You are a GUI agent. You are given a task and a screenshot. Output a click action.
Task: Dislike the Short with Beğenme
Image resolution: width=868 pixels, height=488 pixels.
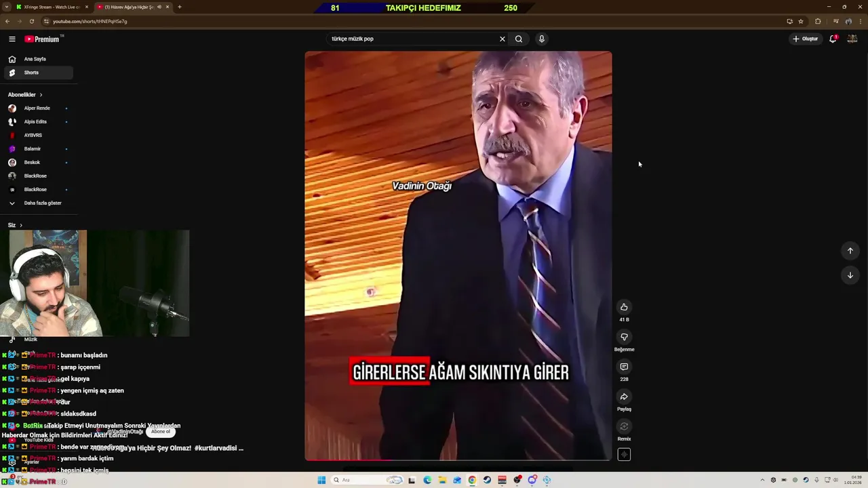(624, 337)
